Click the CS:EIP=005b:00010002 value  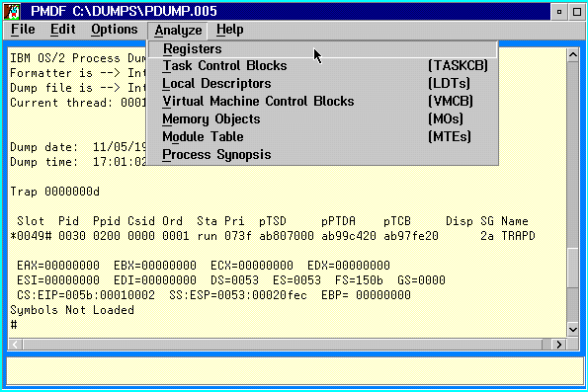coord(86,295)
